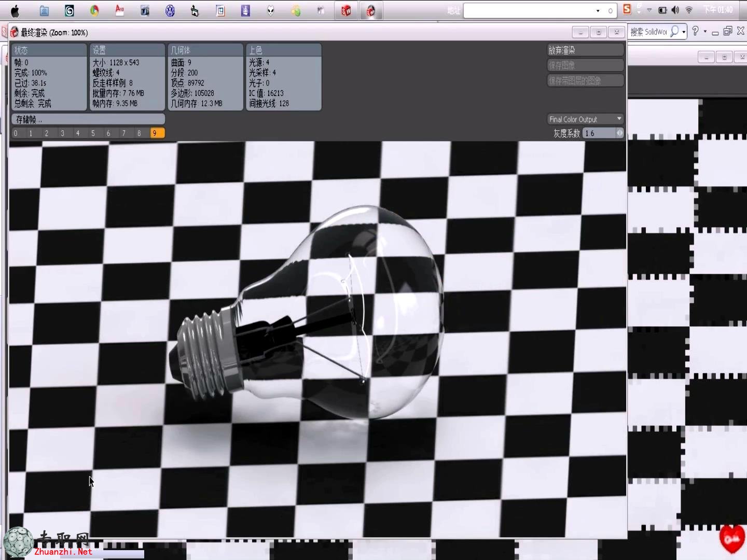Click the 顶点 89792 value

click(188, 83)
